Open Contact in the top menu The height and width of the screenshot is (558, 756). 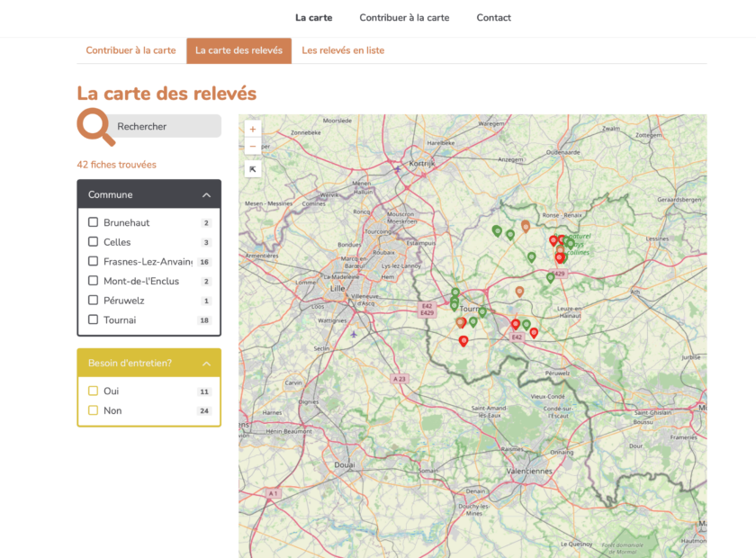point(493,18)
